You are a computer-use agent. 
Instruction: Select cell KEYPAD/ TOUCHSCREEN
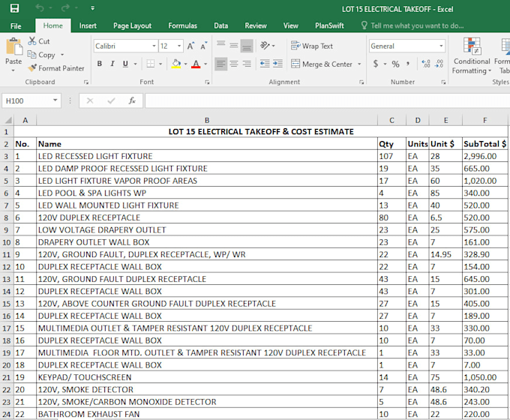pyautogui.click(x=207, y=377)
